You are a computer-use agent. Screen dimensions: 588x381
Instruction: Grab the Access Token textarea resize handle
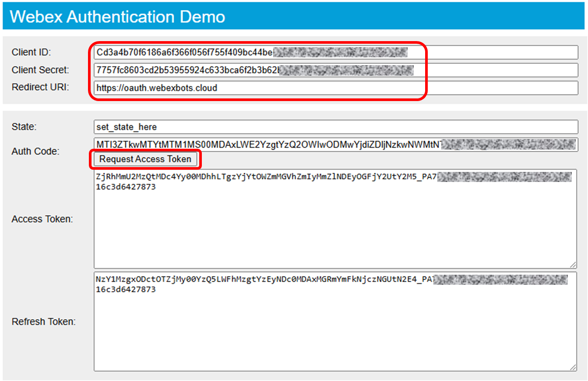(573, 265)
